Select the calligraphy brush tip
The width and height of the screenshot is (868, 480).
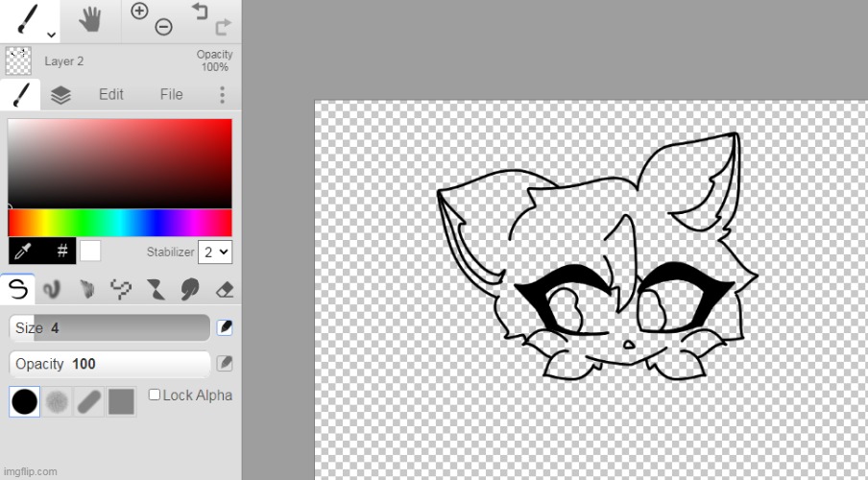click(88, 401)
